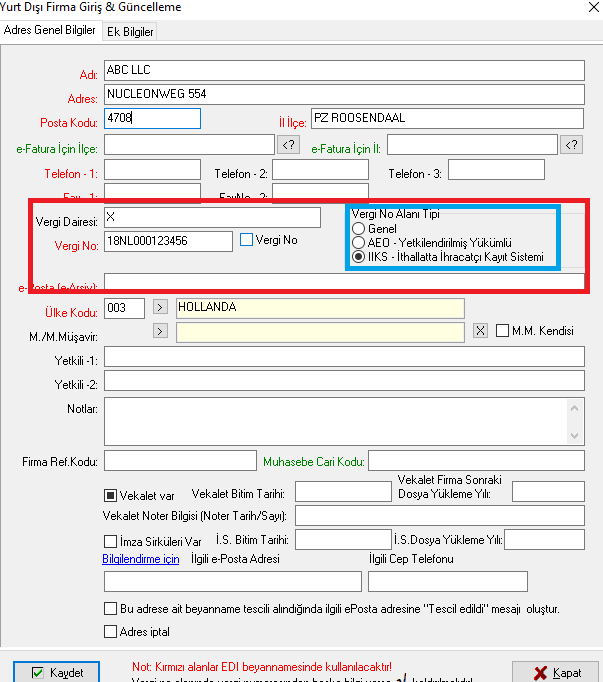
Task: Click the Vekalet Noter Bilgisi field
Action: (440, 515)
